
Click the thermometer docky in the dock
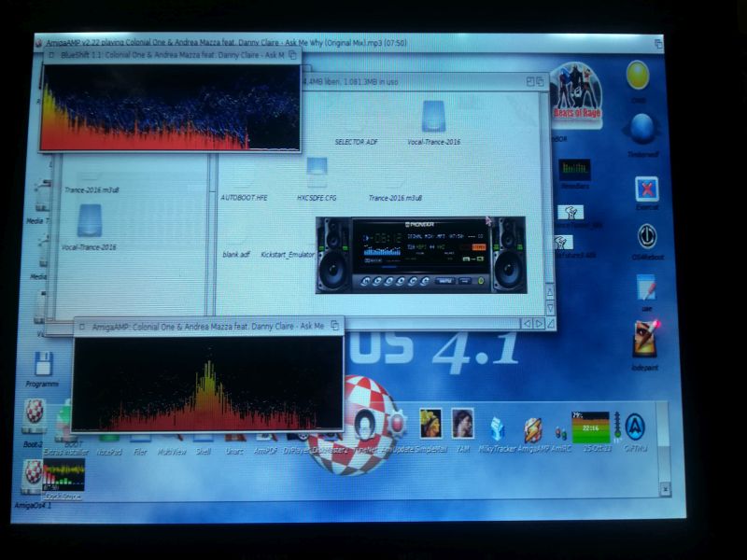click(617, 426)
